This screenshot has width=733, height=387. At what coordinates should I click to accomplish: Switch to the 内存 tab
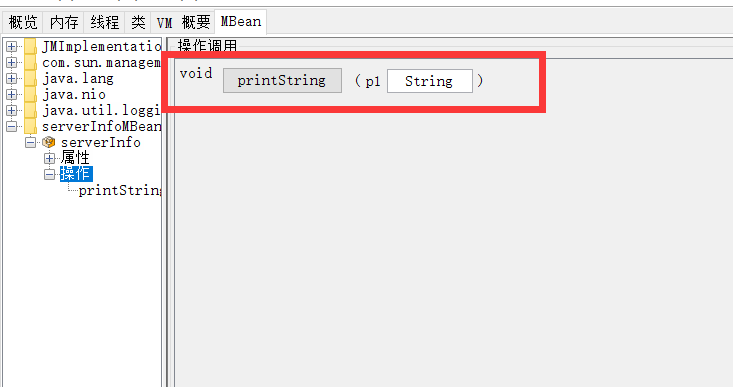point(64,22)
